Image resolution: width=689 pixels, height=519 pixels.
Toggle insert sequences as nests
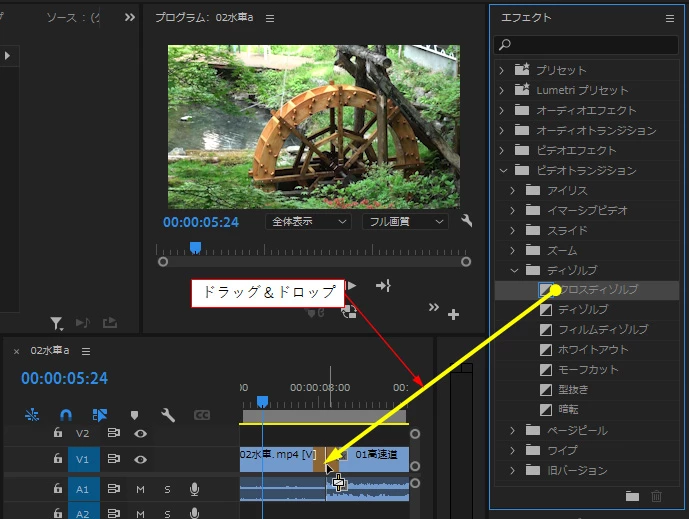(32, 415)
